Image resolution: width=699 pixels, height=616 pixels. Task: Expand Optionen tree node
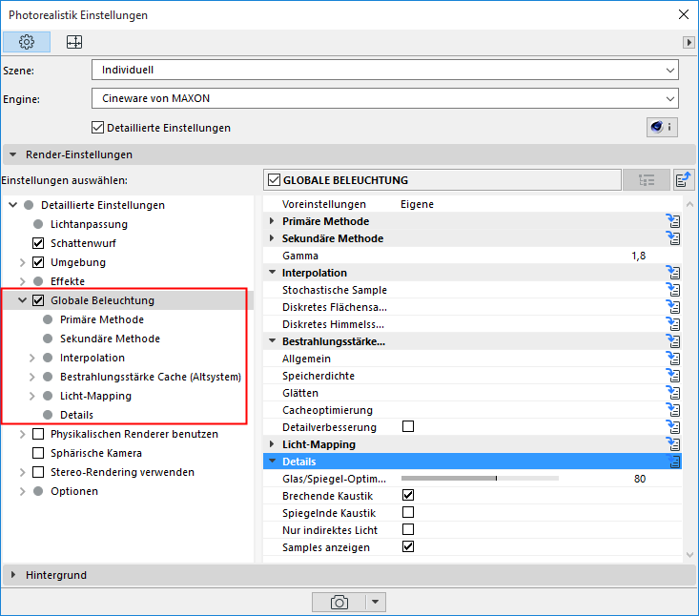click(22, 491)
